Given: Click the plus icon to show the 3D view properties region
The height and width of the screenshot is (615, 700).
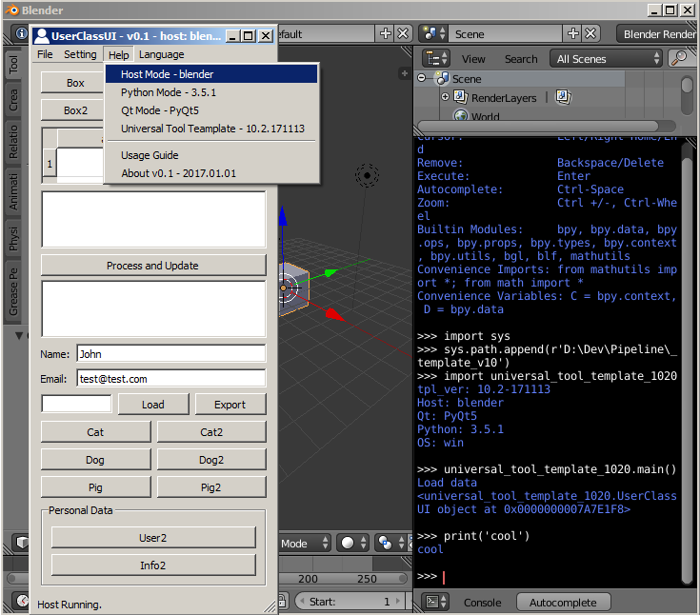Looking at the screenshot, I should [405, 73].
